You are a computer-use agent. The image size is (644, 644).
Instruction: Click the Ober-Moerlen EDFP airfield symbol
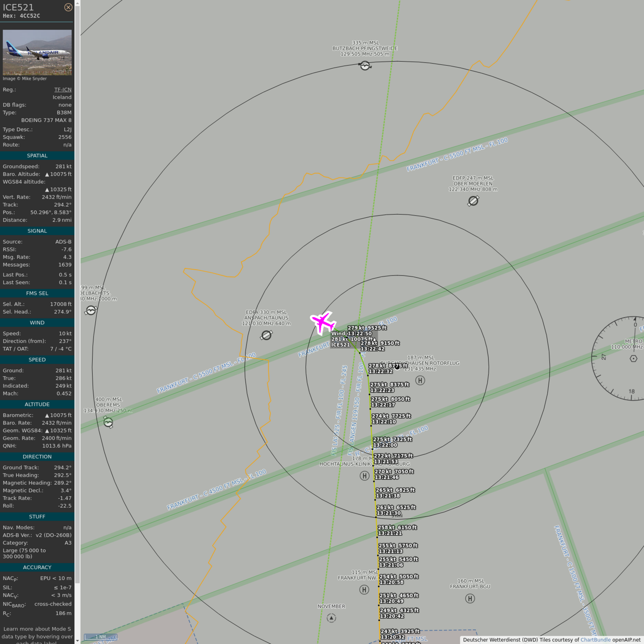coord(473,201)
